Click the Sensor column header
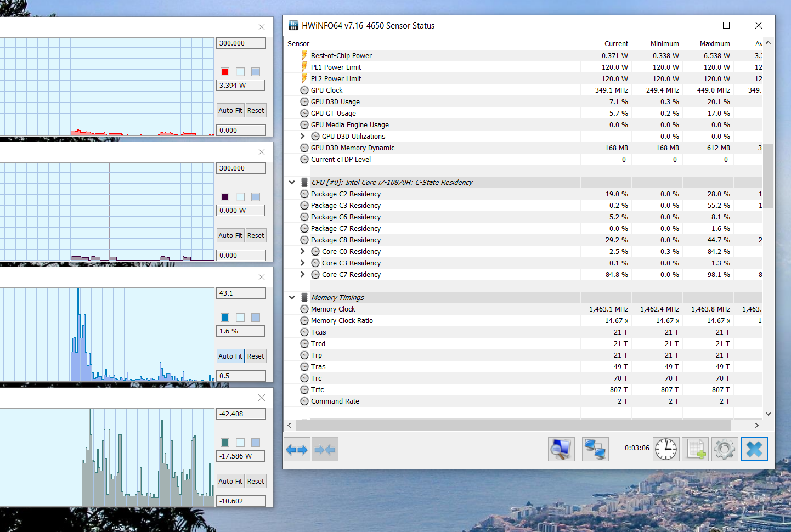 [432, 43]
